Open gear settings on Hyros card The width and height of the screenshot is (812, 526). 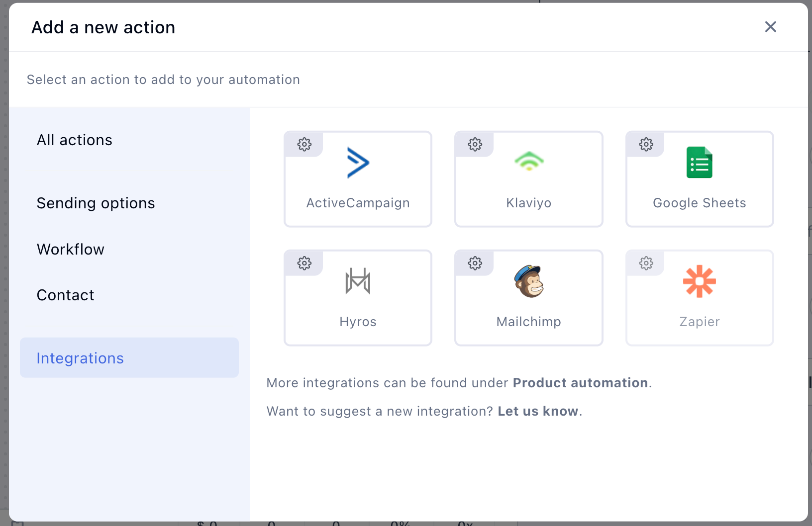[304, 263]
